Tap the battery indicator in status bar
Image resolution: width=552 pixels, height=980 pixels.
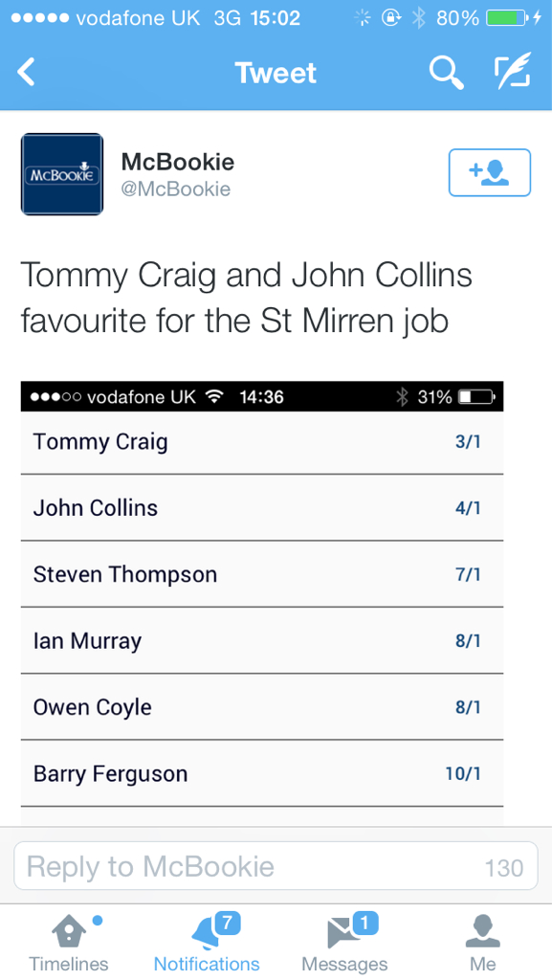click(506, 18)
